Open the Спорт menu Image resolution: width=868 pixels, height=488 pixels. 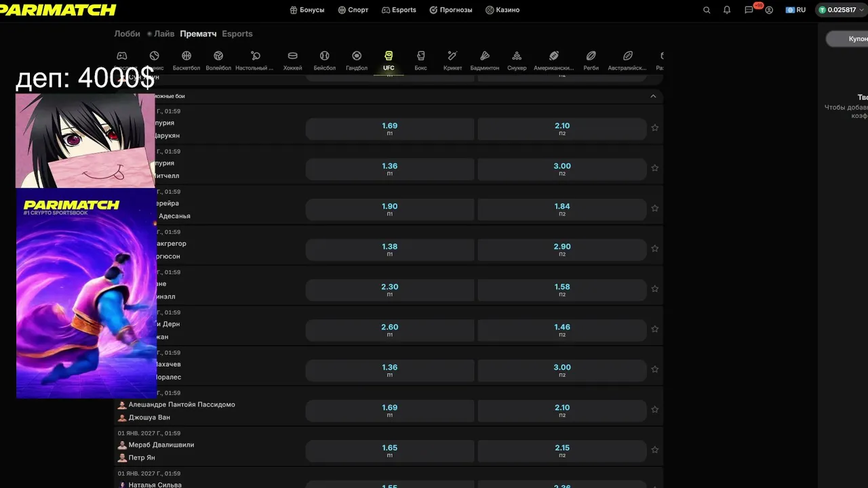pos(353,10)
